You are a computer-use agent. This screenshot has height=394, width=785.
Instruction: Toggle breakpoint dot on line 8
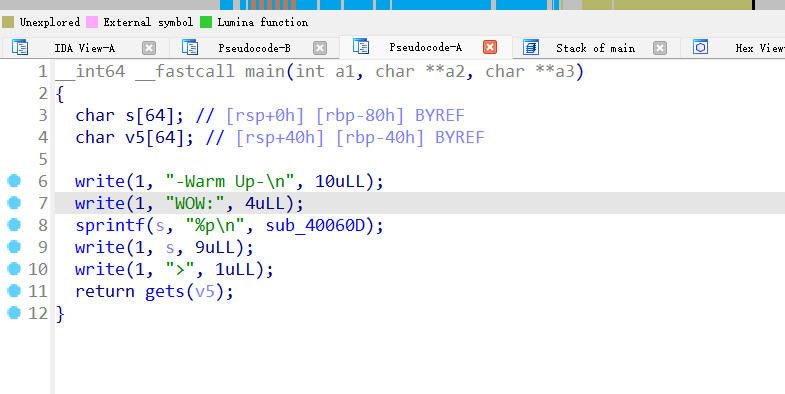[14, 225]
